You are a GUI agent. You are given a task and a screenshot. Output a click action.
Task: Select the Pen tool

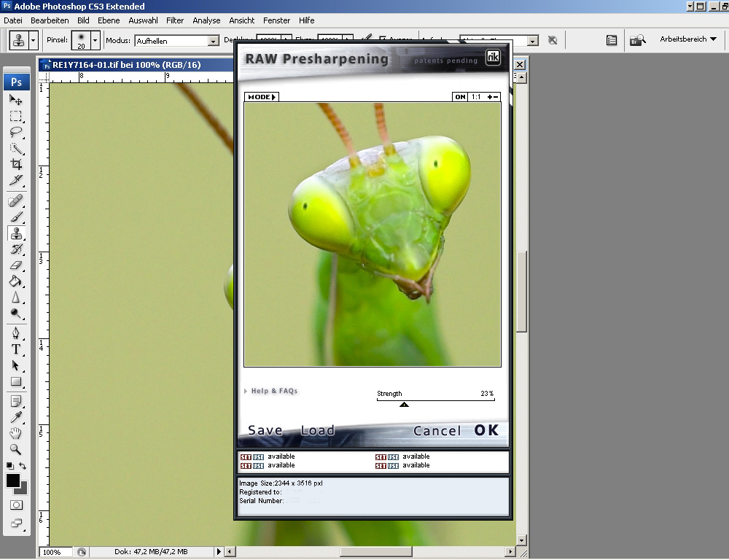tap(16, 333)
